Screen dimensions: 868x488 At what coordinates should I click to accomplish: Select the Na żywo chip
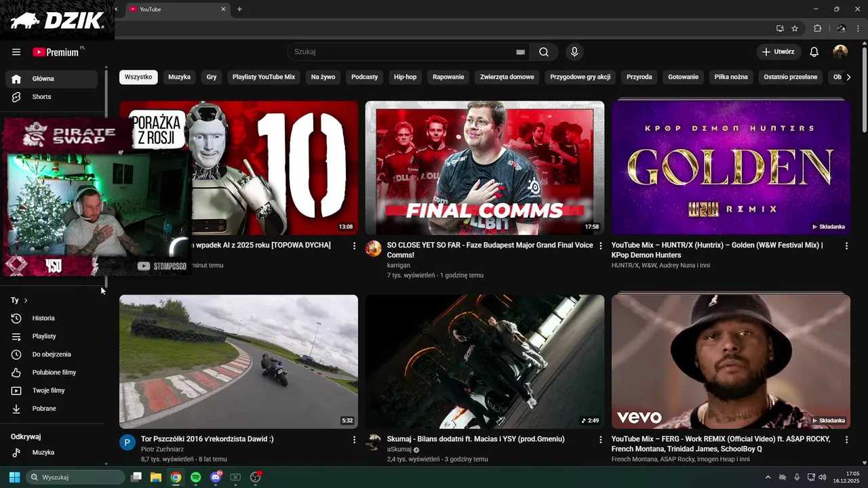[323, 77]
